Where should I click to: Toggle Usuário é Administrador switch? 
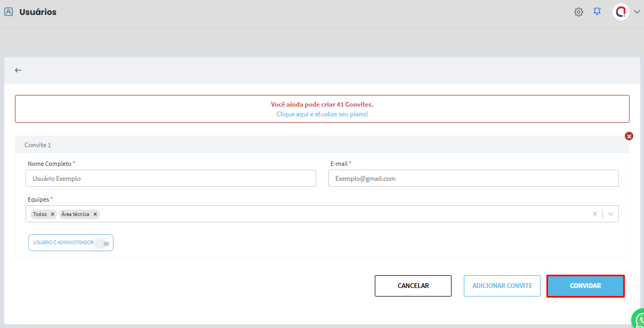102,243
